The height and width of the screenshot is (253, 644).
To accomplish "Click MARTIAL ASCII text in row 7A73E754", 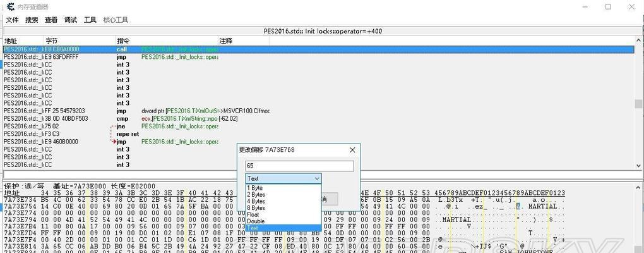I will (542, 206).
